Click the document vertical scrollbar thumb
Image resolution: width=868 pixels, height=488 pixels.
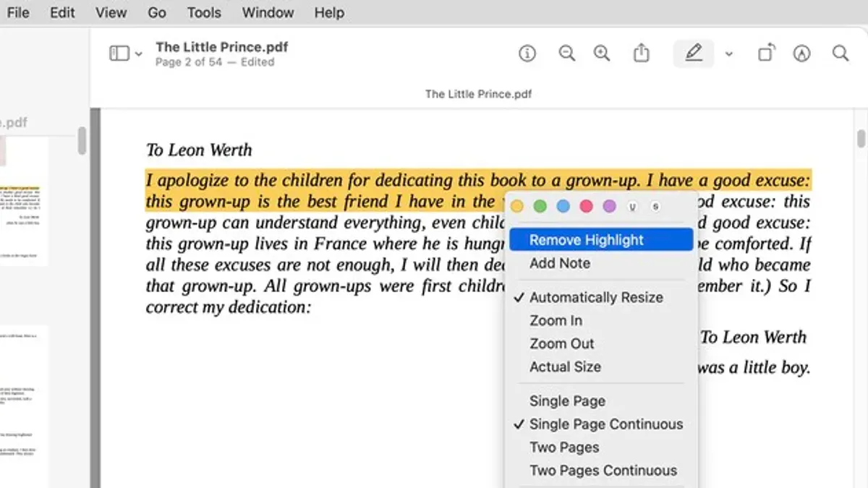click(x=861, y=138)
